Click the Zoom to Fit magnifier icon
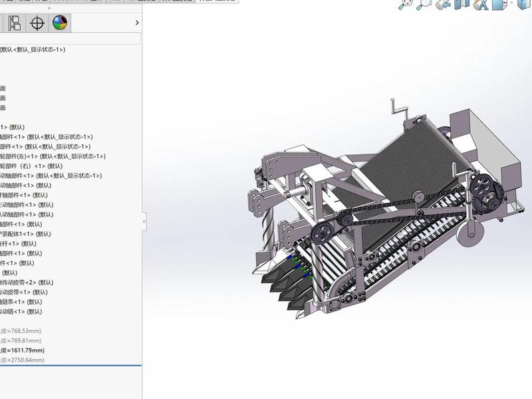Viewport: 532px width, 399px height. point(404,4)
